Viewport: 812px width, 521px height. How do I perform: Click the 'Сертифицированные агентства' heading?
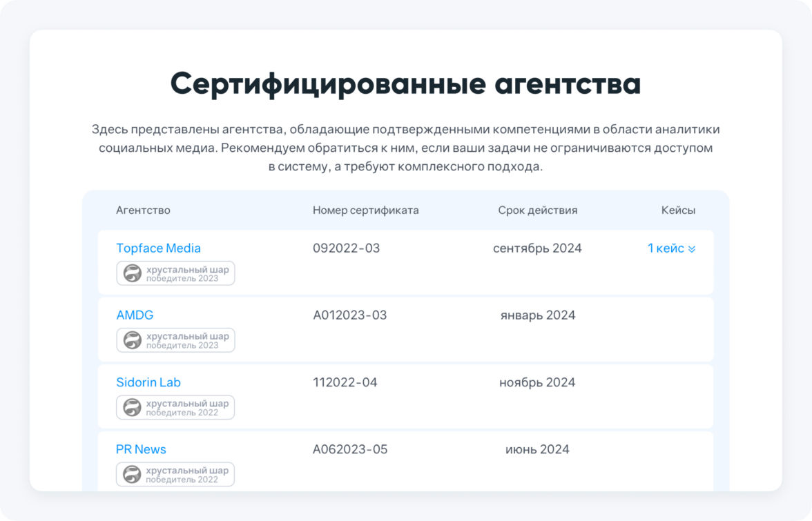click(x=406, y=83)
